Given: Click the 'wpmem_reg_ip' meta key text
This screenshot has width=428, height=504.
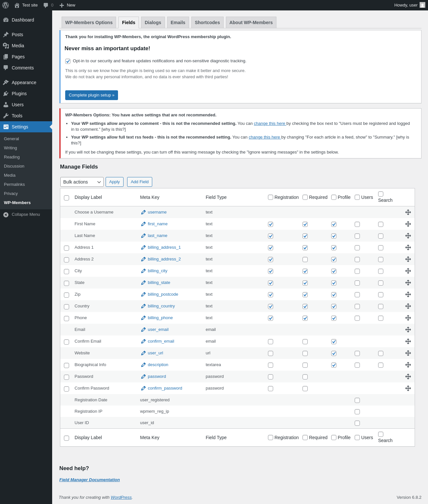Looking at the screenshot, I should (155, 411).
